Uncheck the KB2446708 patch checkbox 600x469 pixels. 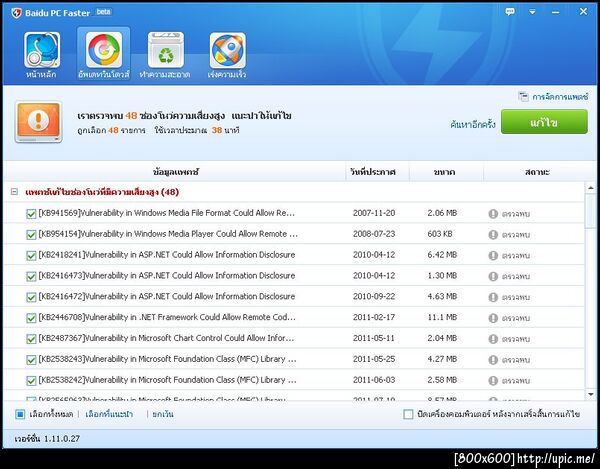(x=31, y=318)
